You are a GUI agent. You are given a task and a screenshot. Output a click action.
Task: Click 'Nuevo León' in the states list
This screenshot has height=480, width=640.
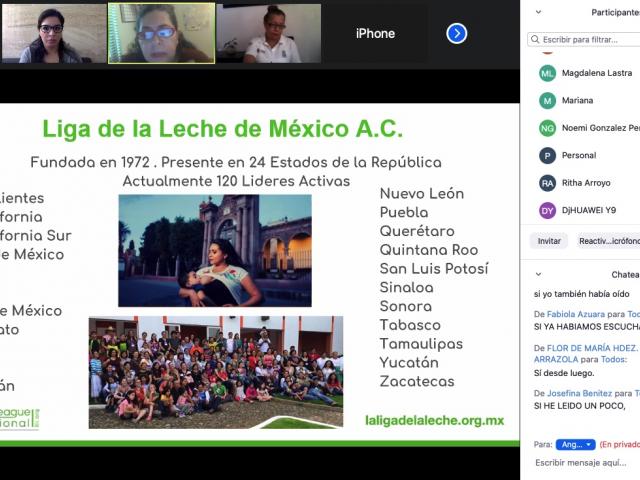422,193
